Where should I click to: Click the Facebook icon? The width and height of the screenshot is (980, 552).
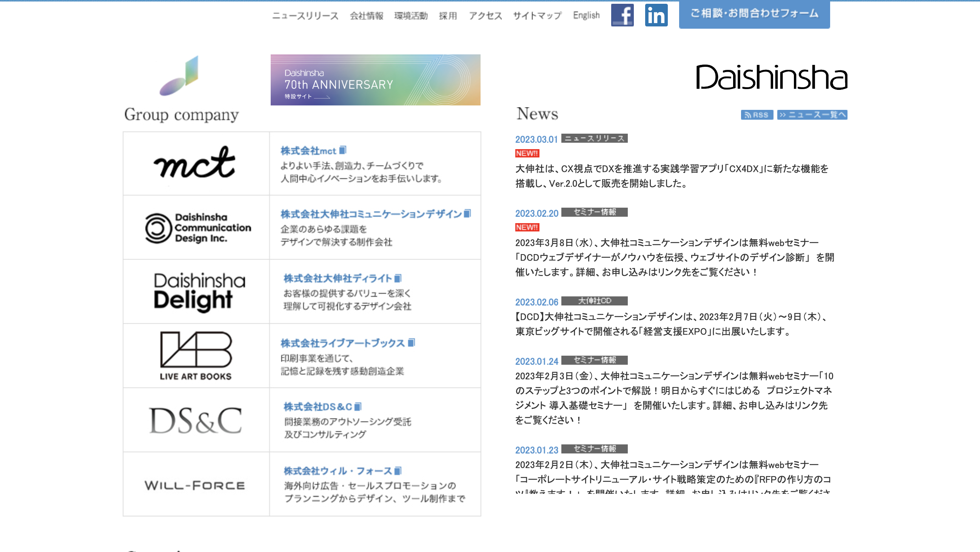[x=622, y=14]
